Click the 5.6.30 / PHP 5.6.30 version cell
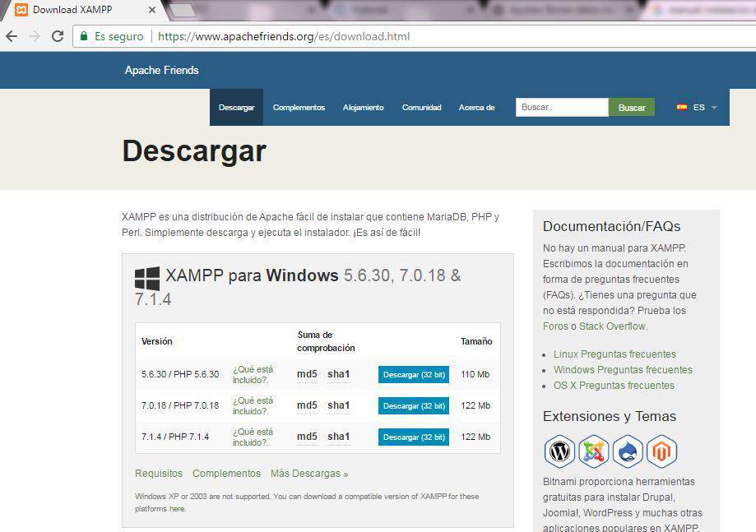Screen dimensions: 756x532 180,374
